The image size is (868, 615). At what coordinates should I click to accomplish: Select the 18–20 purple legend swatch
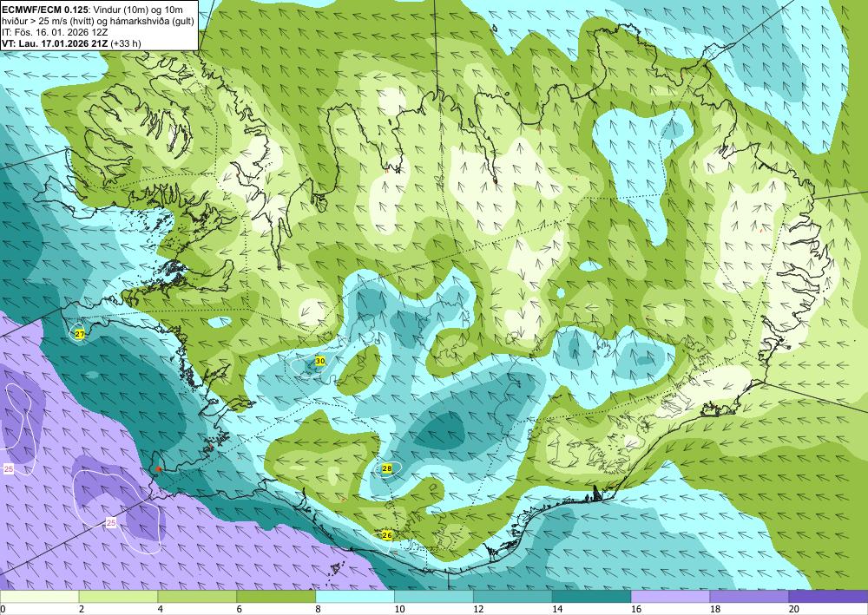(x=750, y=597)
